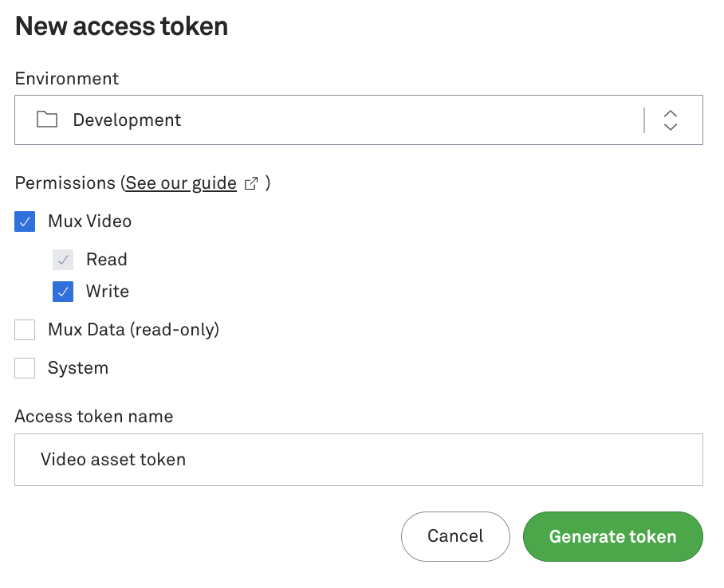Click the external link icon beside See our guide
The height and width of the screenshot is (588, 724).
point(250,182)
